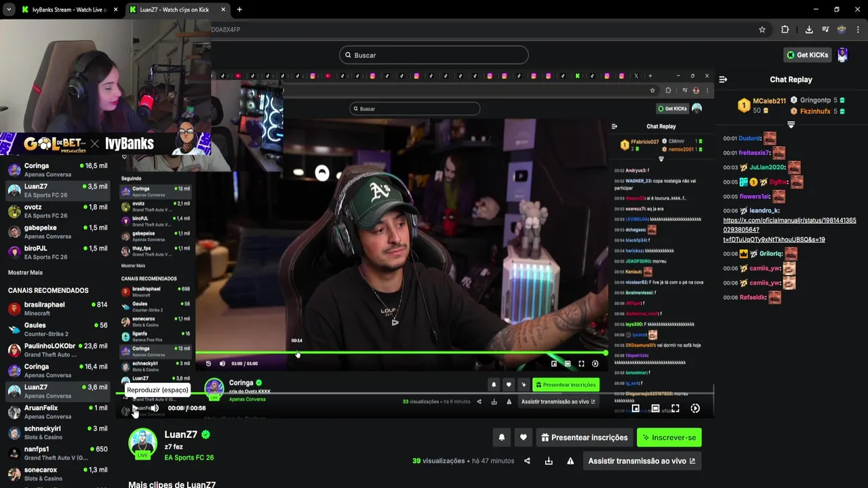This screenshot has height=488, width=868.
Task: Click chat username leandro_k
Action: pos(764,211)
